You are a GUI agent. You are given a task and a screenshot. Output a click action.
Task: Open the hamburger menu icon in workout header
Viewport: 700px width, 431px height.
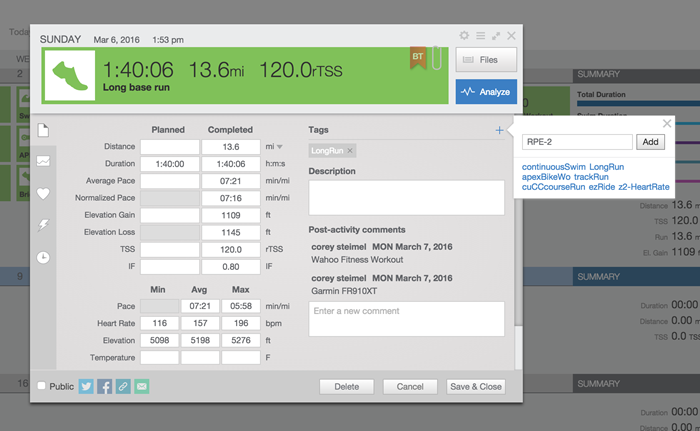tap(480, 35)
